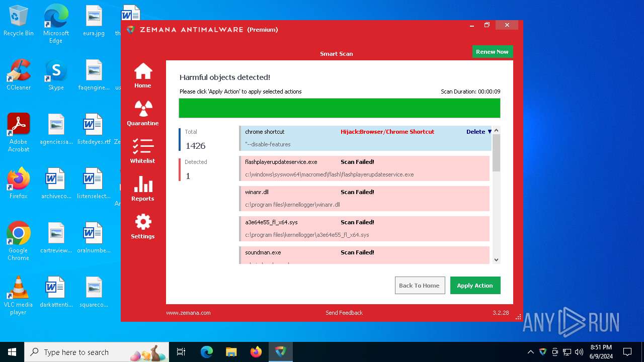644x362 pixels.
Task: Click the scan results scrollbar up arrow
Action: [x=497, y=130]
